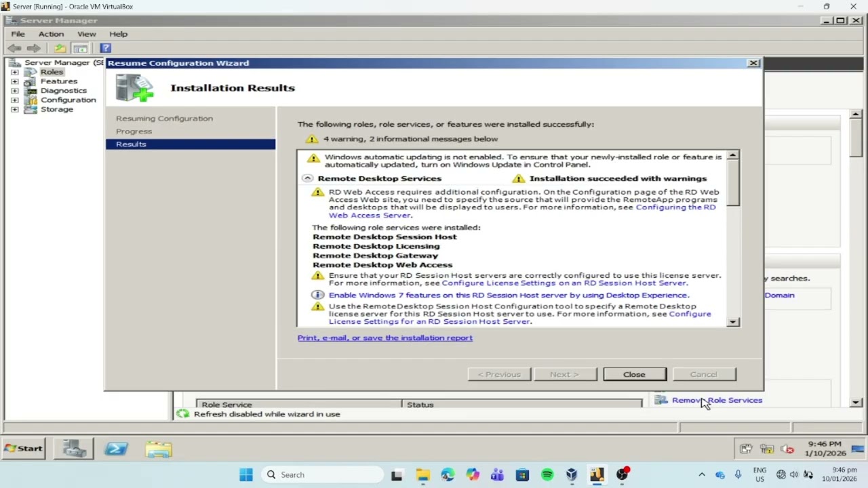Viewport: 868px width, 488px height.
Task: Launch Windows PowerShell from guest taskbar
Action: tap(116, 449)
